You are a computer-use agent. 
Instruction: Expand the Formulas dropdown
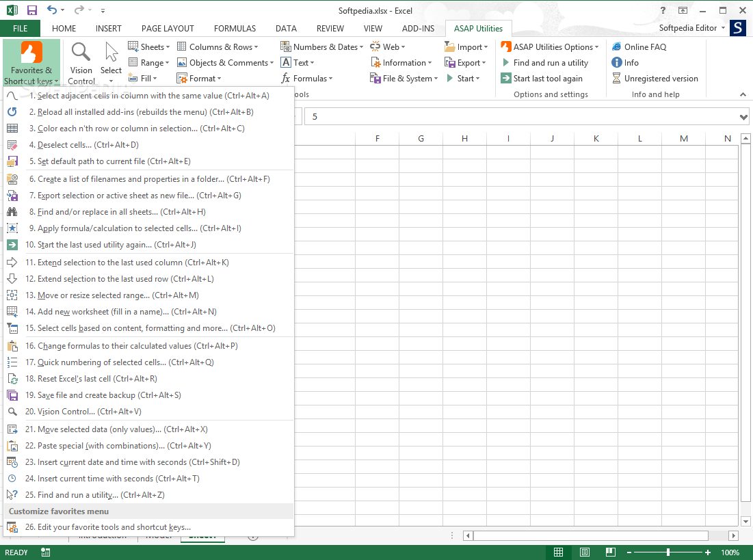coord(306,78)
